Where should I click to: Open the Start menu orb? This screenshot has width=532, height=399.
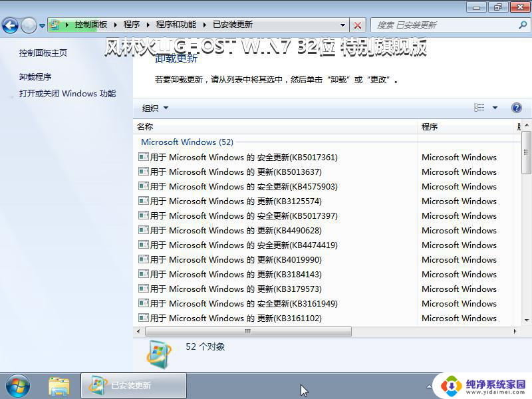point(18,385)
